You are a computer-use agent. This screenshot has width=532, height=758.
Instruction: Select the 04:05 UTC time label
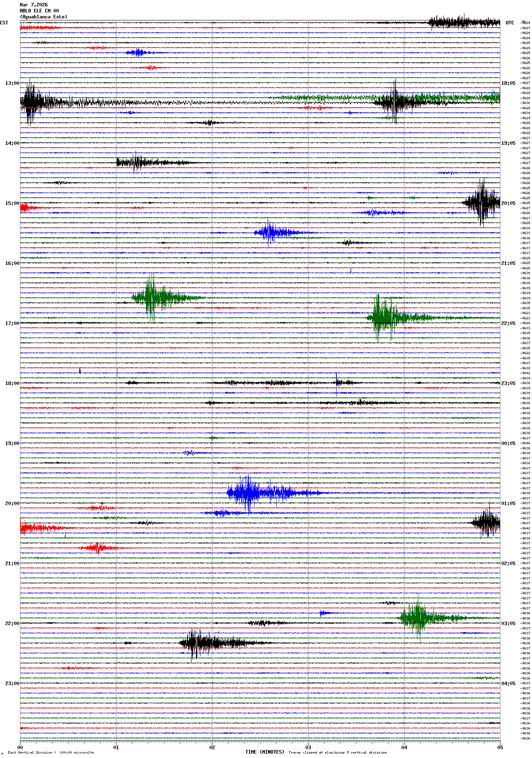pos(508,684)
